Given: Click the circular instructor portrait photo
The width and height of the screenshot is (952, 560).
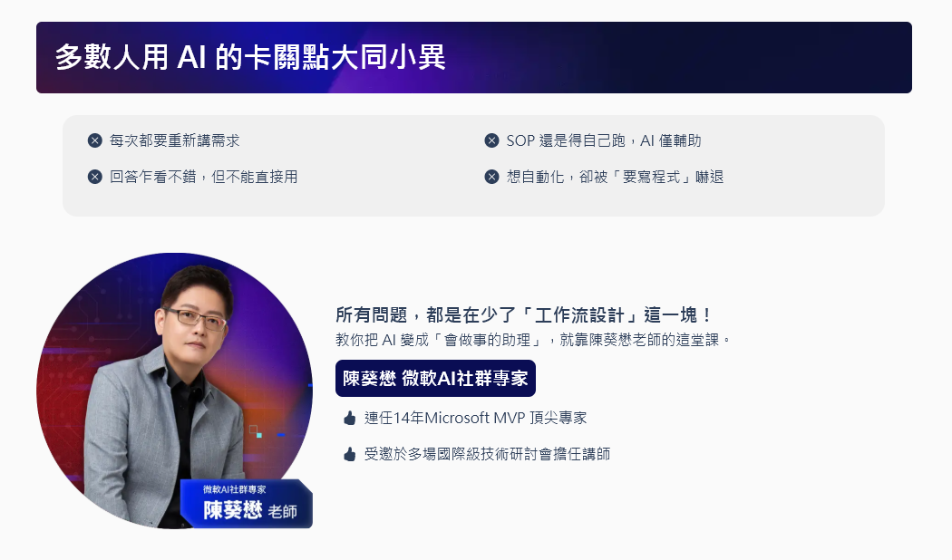Looking at the screenshot, I should tap(175, 391).
